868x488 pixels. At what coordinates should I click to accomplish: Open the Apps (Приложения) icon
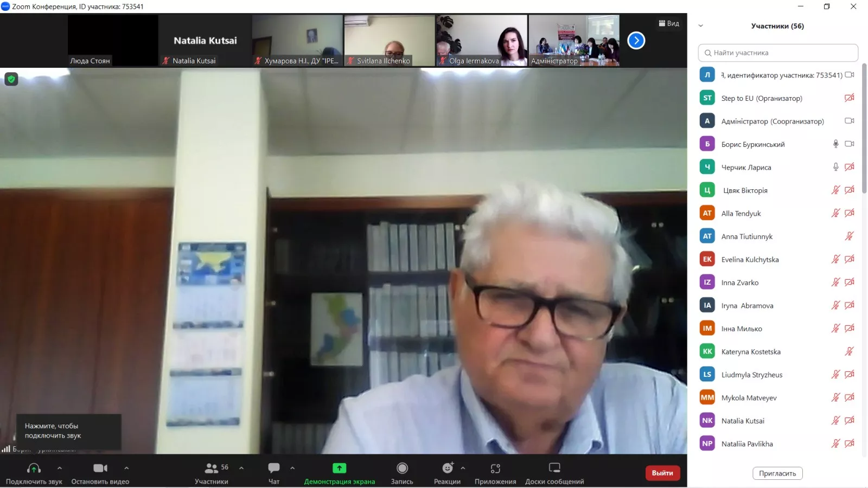coord(495,468)
